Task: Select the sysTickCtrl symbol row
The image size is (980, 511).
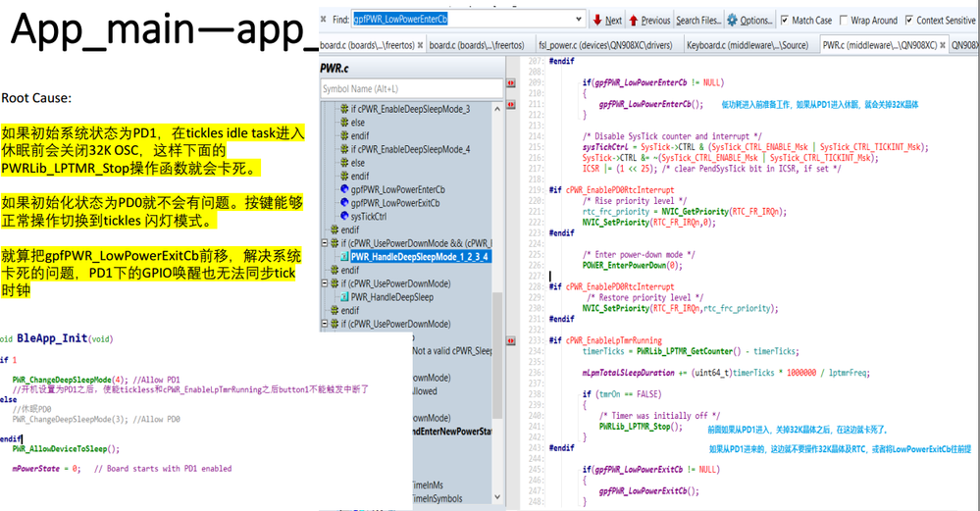Action: [x=369, y=216]
